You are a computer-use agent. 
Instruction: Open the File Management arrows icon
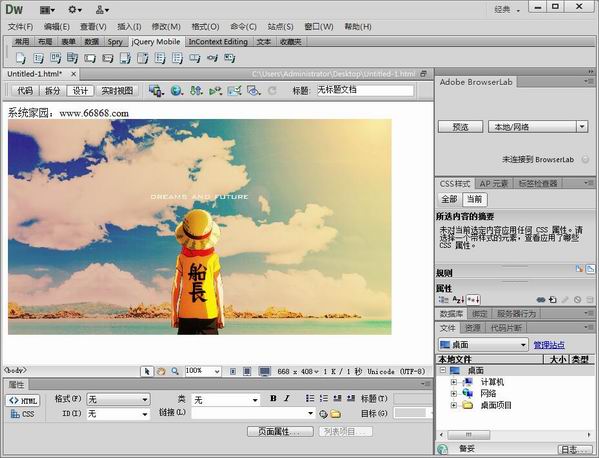[x=196, y=91]
